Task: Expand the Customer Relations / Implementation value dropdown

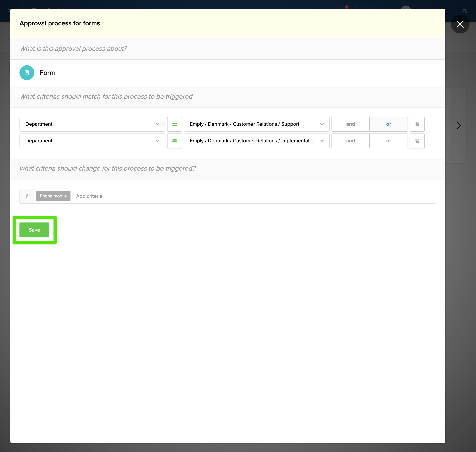Action: point(256,141)
